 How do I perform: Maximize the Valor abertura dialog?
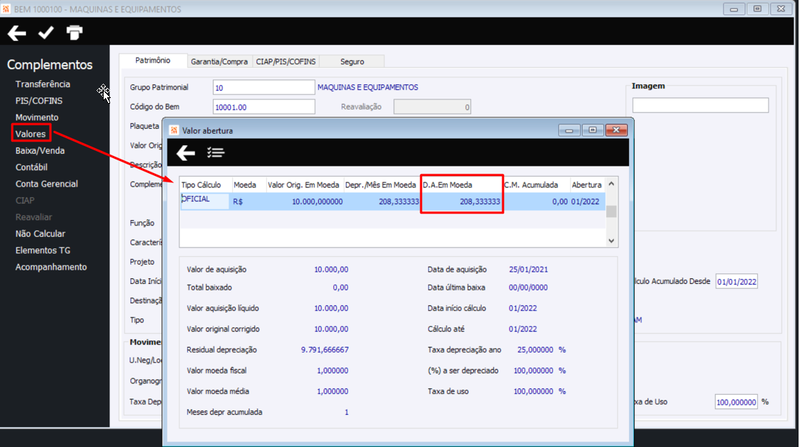592,130
